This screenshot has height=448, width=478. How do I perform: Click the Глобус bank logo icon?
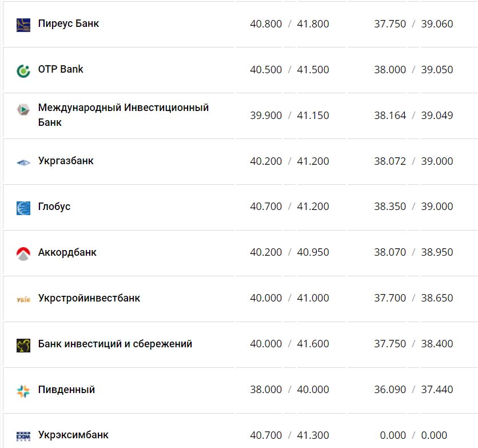tap(23, 208)
